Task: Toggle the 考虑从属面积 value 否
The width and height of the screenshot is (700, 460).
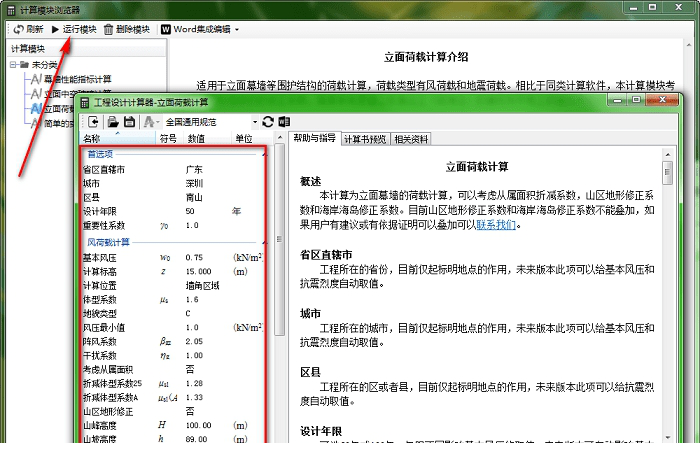Action: (x=190, y=369)
